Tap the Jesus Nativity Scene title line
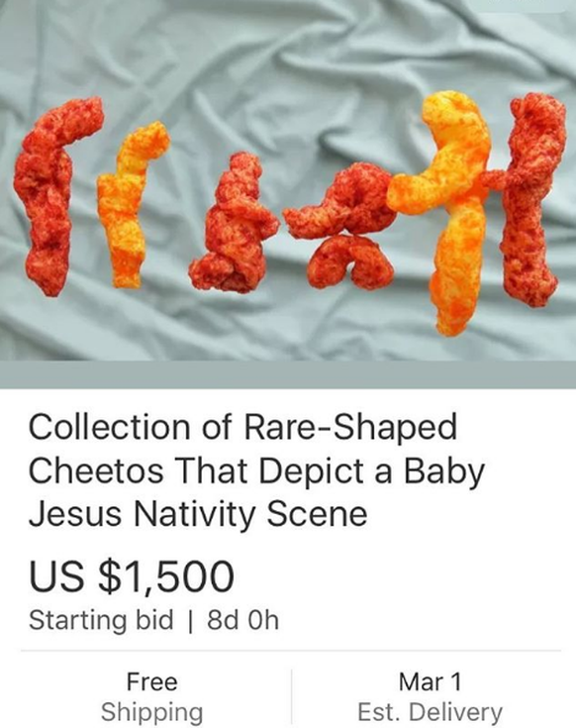576x728 pixels. (x=198, y=514)
